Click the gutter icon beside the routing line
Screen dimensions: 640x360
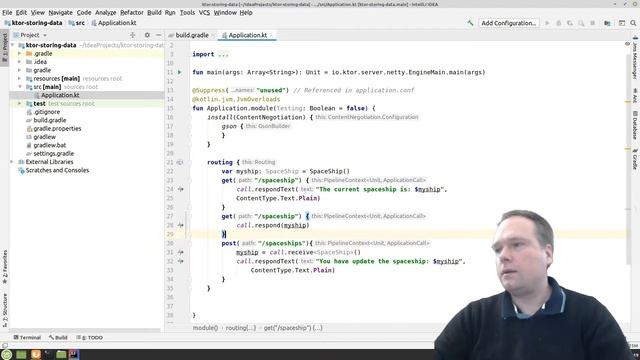(x=180, y=162)
